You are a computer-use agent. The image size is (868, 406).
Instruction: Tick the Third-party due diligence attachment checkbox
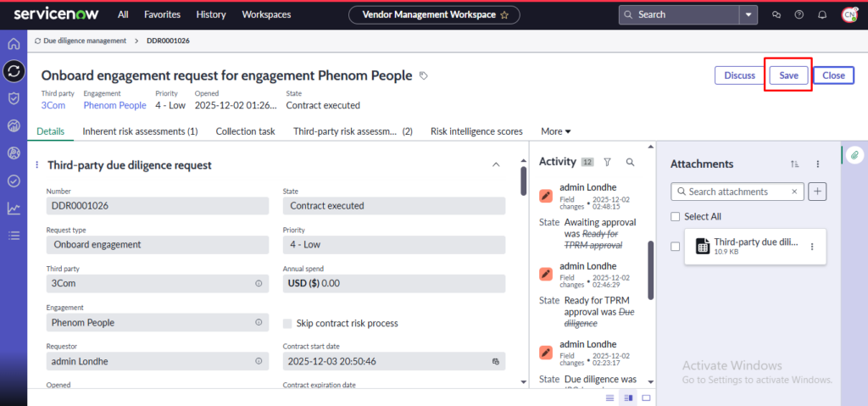coord(675,247)
